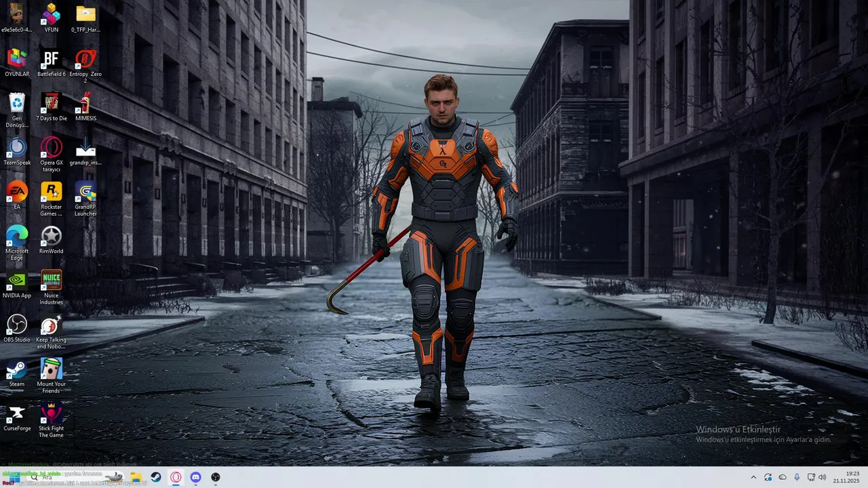This screenshot has height=488, width=868.
Task: Select the TeamSpeak desktop icon
Action: click(17, 151)
